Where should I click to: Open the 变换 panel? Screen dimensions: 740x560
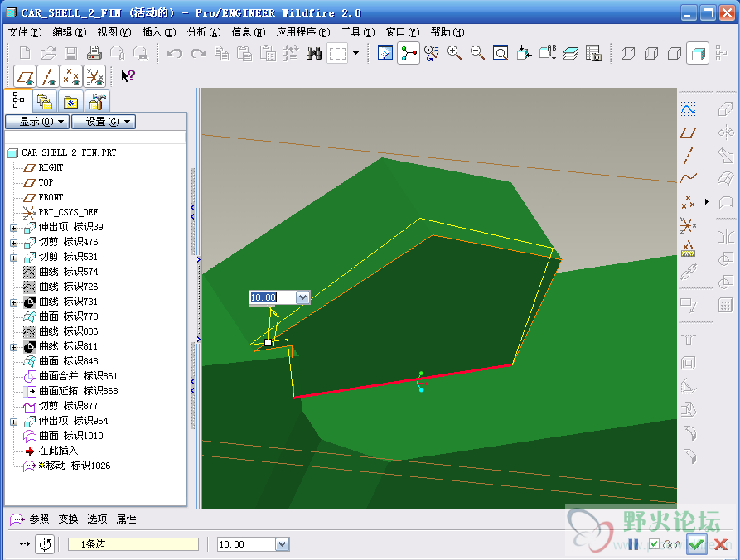(x=68, y=519)
